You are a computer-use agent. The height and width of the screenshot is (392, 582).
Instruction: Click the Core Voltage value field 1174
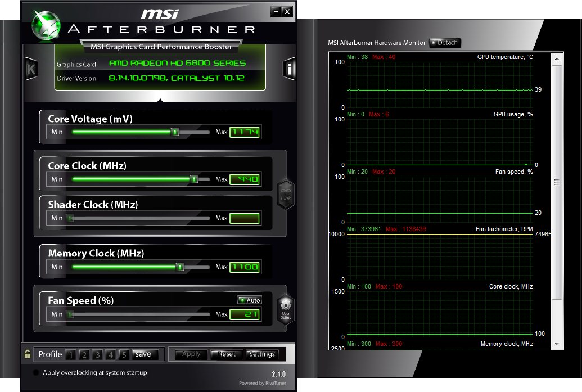click(x=245, y=132)
